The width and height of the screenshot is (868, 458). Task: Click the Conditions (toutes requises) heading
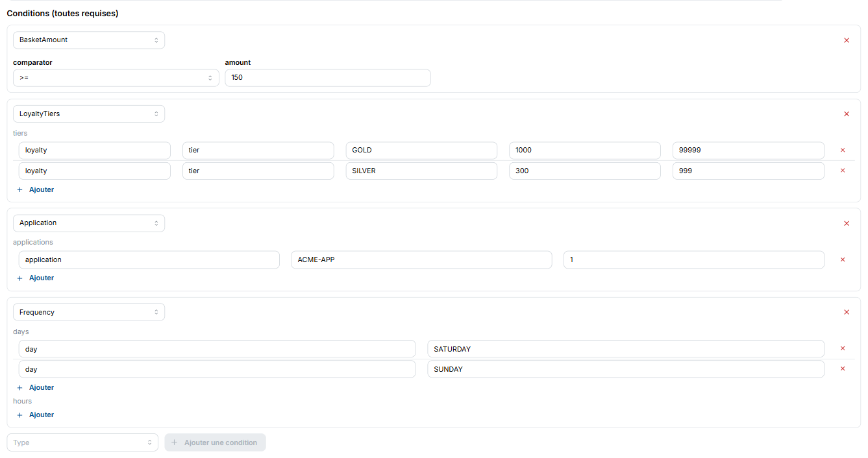pos(62,14)
